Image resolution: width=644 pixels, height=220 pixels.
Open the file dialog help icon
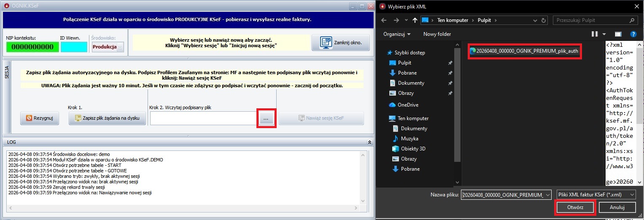(x=633, y=34)
